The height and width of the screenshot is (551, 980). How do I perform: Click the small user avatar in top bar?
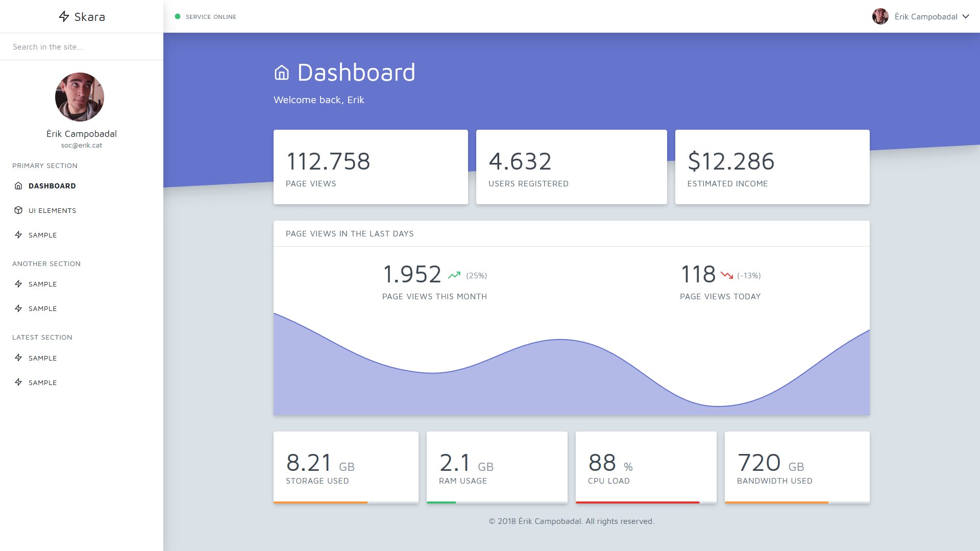880,16
